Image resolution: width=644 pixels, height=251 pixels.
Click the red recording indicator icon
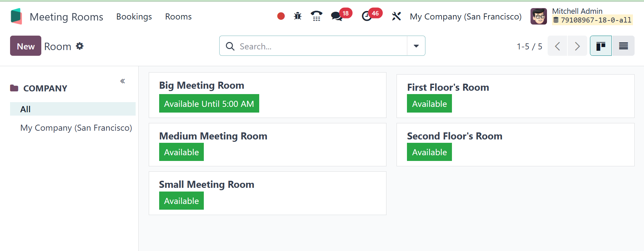281,16
